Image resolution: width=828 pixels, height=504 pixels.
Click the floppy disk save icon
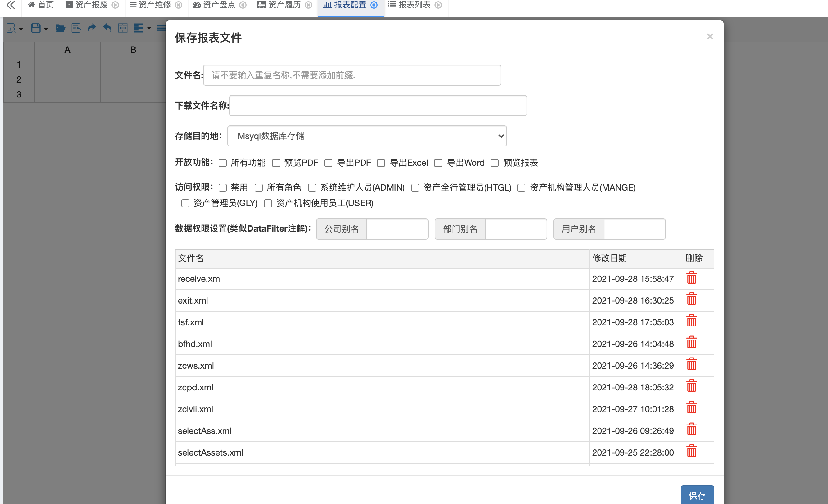pos(36,28)
